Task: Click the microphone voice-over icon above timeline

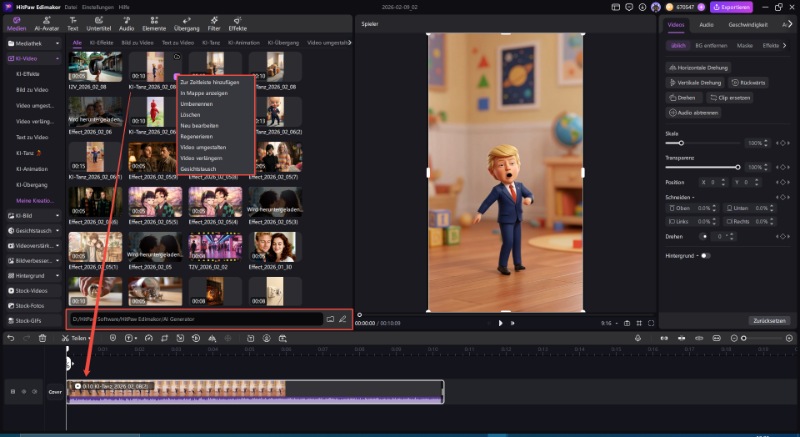Action: click(x=638, y=338)
